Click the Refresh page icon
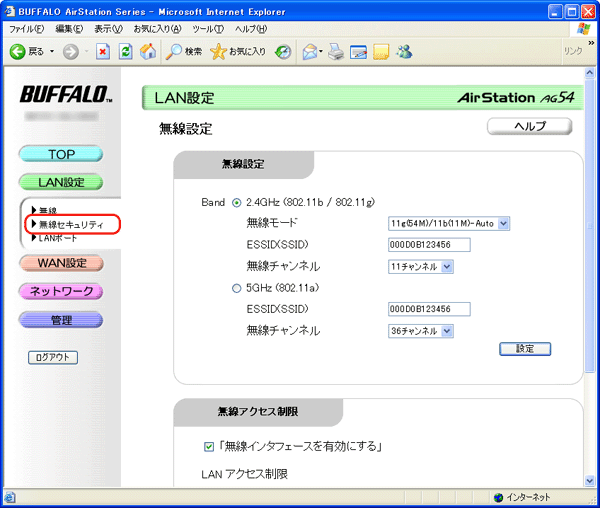Viewport: 600px width, 508px height. click(x=126, y=51)
